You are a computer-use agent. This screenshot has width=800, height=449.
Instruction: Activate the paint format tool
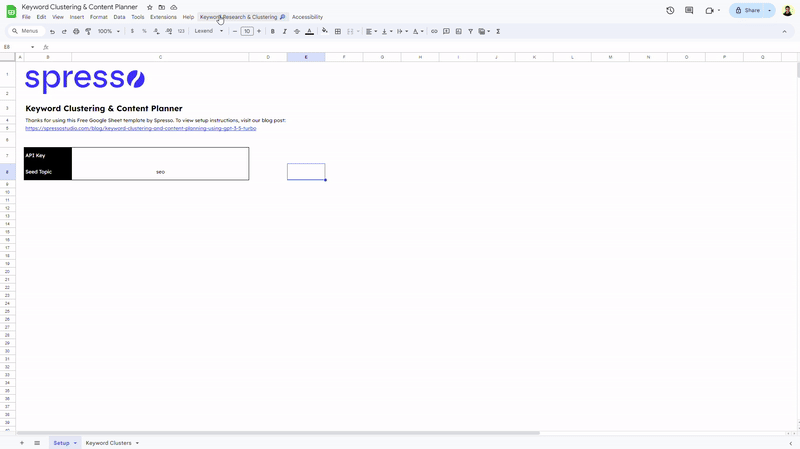(x=88, y=32)
